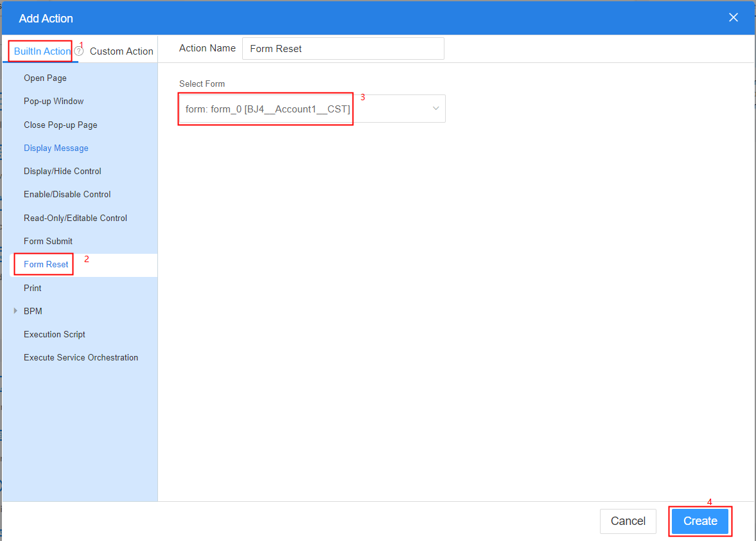Select the Read-Only/Editable Control action

(x=75, y=218)
